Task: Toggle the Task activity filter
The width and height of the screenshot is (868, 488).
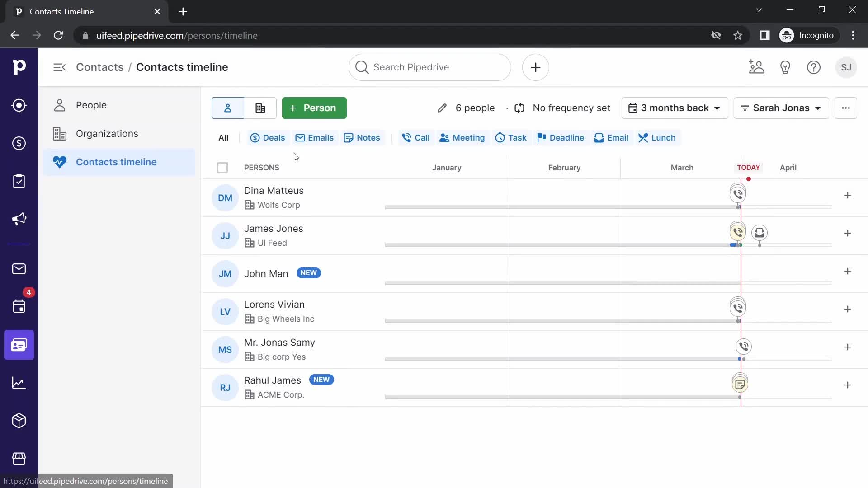Action: [511, 138]
